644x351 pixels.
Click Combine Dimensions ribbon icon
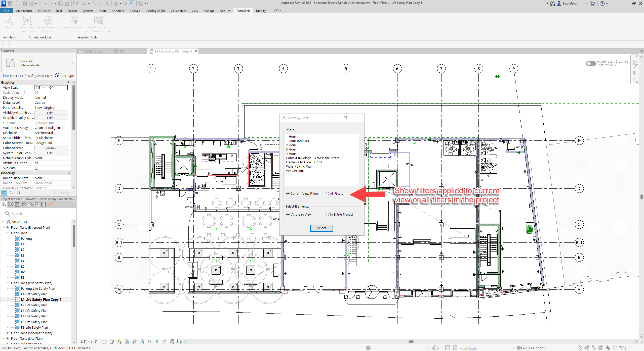(x=27, y=21)
